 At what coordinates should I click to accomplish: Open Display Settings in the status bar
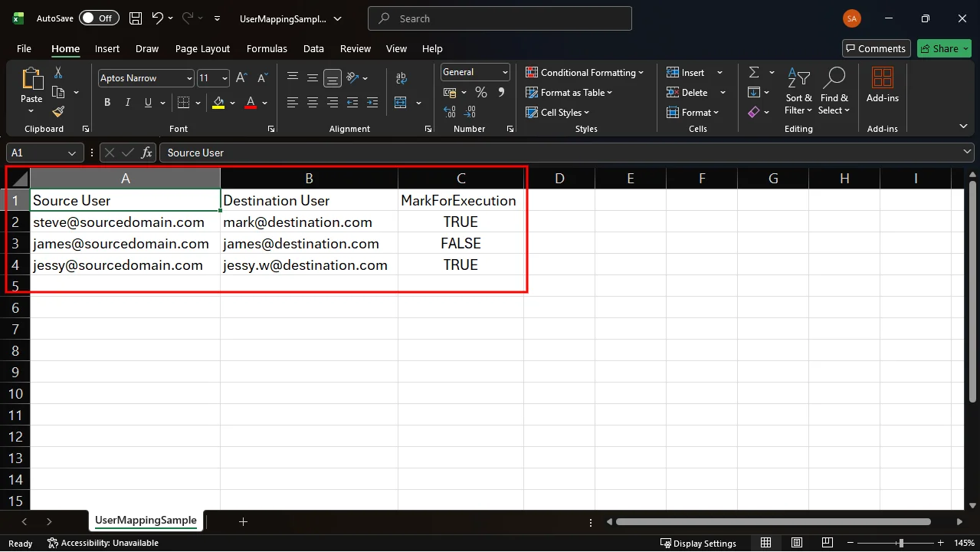pos(698,543)
